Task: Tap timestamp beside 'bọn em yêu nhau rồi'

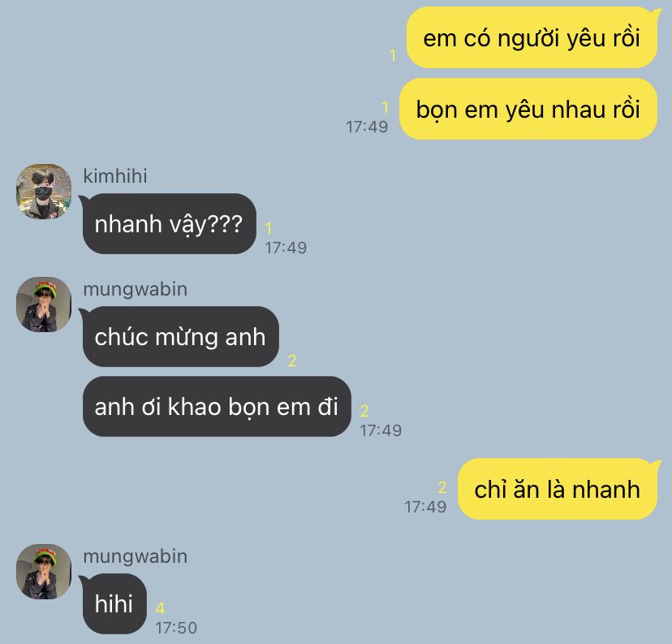Action: [x=367, y=127]
